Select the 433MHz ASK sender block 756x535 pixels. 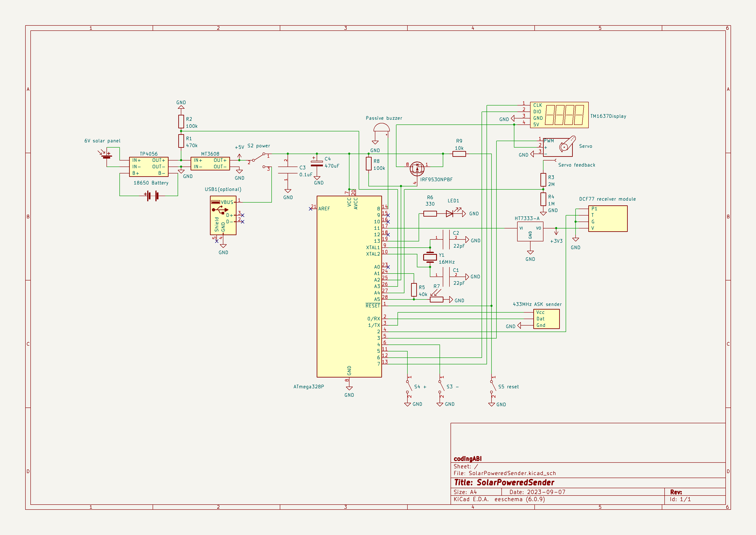pos(546,319)
